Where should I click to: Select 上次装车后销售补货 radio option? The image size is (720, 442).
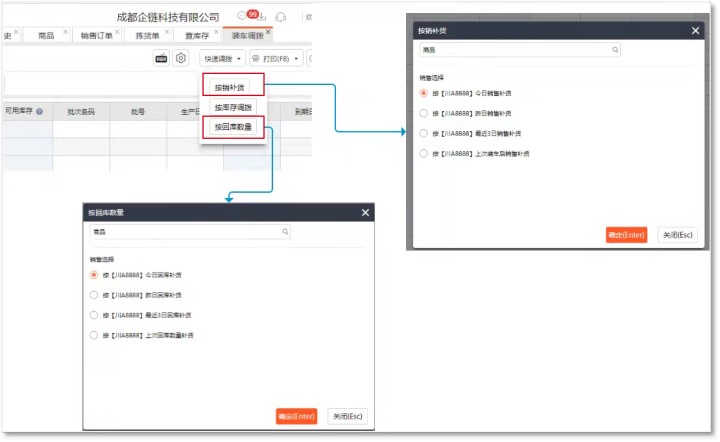click(x=424, y=153)
